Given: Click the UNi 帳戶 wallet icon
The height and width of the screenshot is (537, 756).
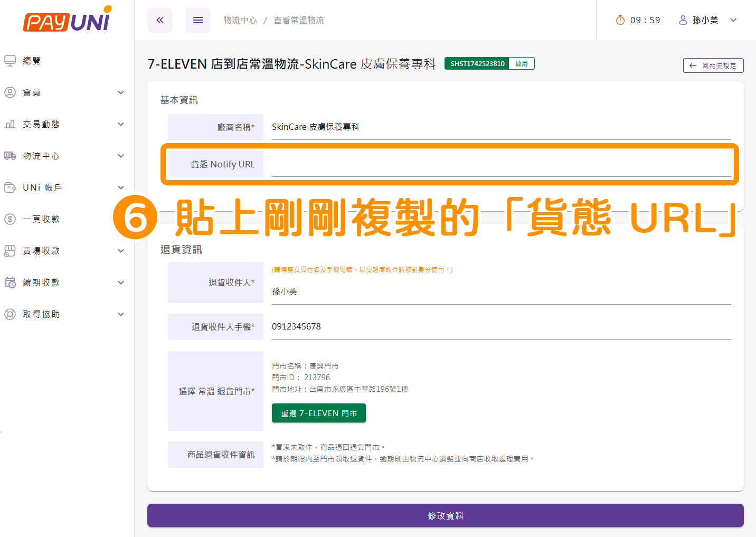Looking at the screenshot, I should 10,187.
